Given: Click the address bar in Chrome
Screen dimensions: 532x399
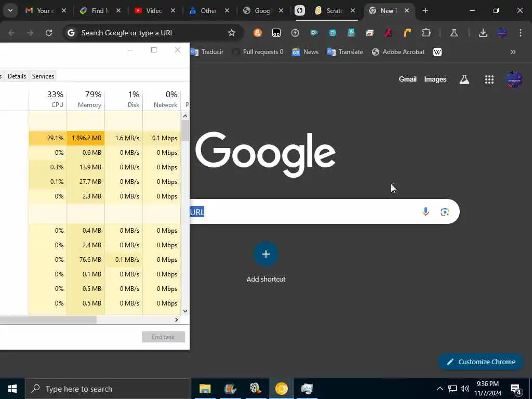Looking at the screenshot, I should 153,33.
